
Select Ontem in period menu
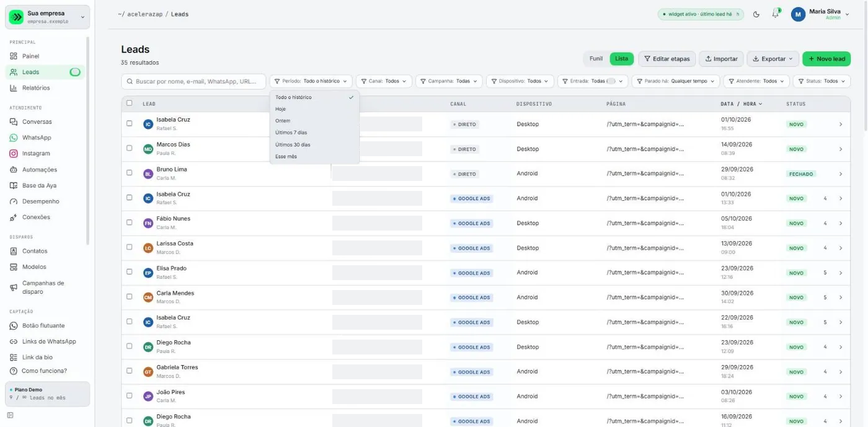[x=314, y=121]
